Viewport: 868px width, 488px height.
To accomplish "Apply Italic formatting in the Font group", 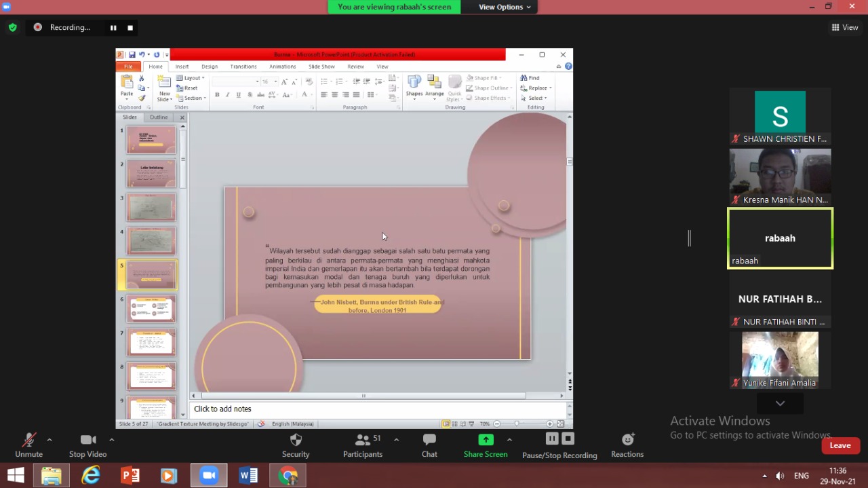I will [228, 95].
